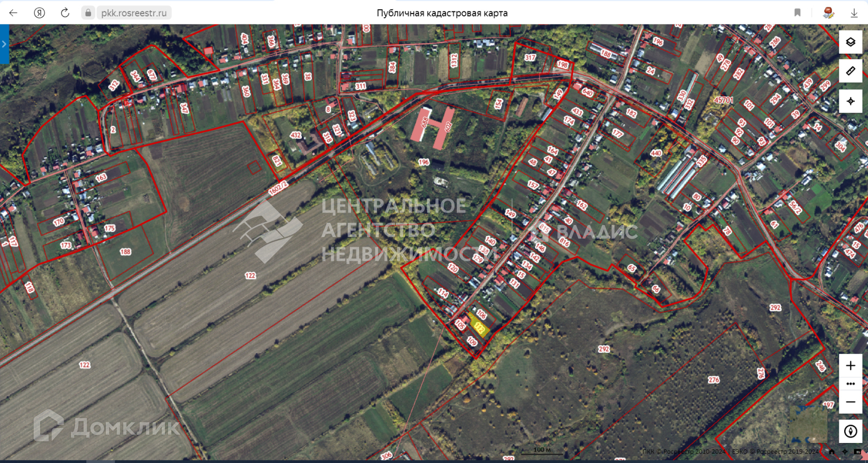The width and height of the screenshot is (868, 463).
Task: Click the small home icon at bottom right
Action: pos(832,451)
